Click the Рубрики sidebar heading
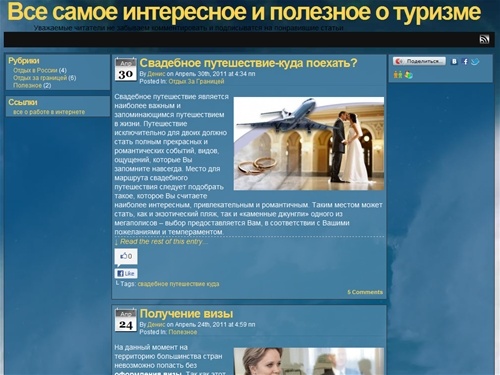 coord(24,61)
